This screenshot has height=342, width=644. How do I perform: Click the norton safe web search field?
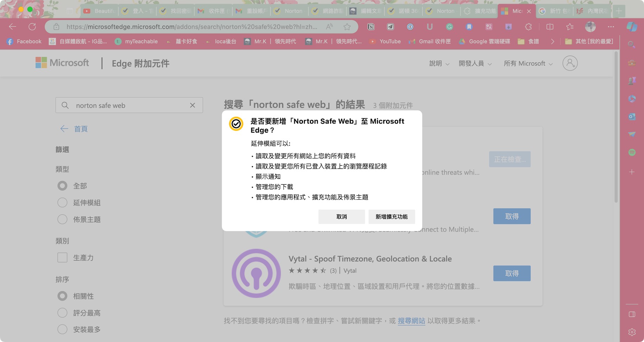(x=129, y=105)
